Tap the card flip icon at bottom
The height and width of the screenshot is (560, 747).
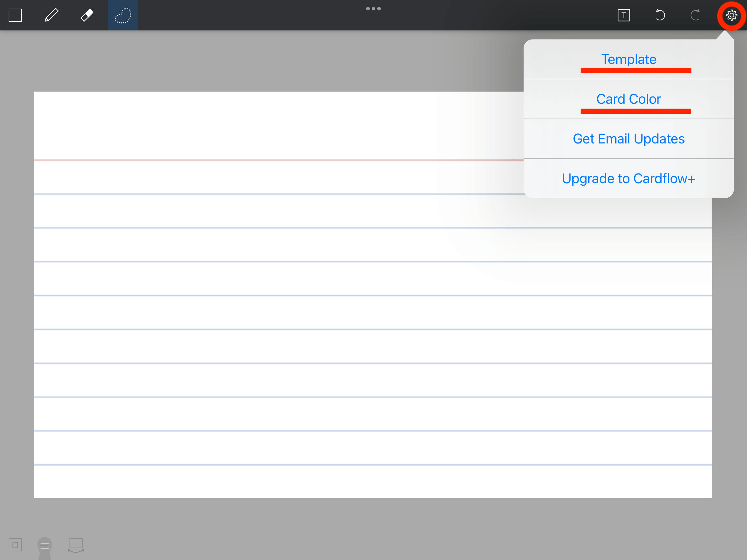coord(76,545)
